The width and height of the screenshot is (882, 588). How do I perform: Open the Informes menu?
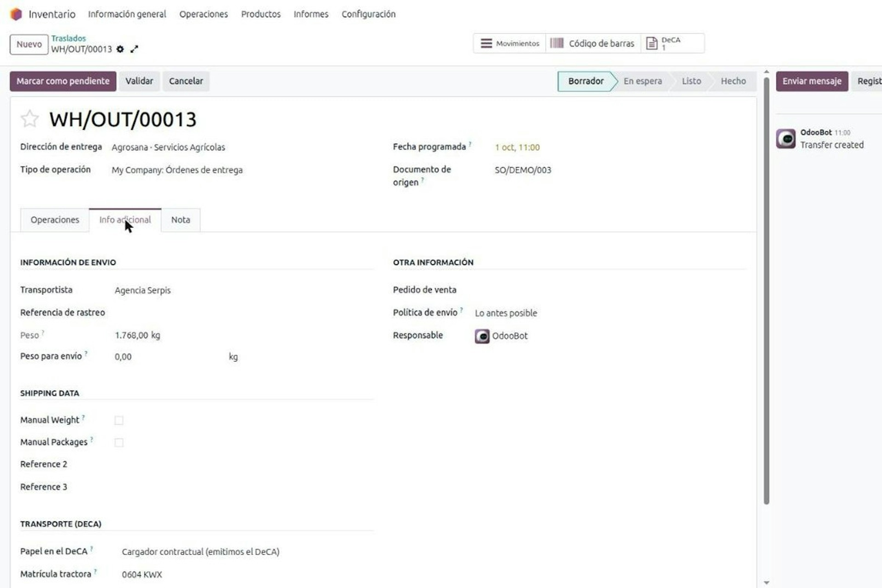311,14
